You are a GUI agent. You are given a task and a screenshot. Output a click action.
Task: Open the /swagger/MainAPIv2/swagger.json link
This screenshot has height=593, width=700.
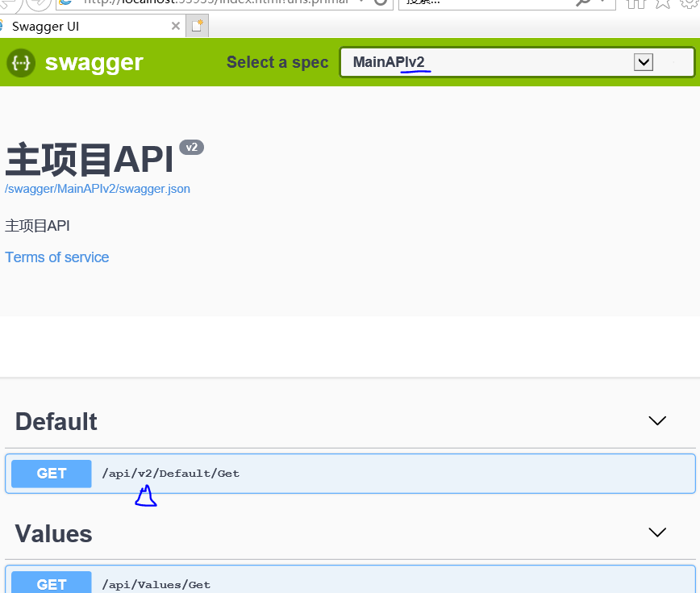click(98, 189)
